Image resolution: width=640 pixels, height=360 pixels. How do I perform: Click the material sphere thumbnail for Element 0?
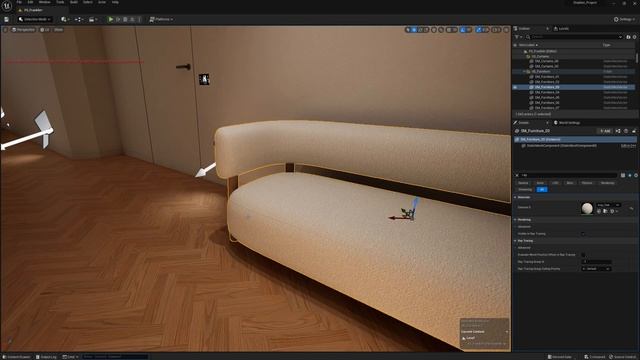coord(587,208)
